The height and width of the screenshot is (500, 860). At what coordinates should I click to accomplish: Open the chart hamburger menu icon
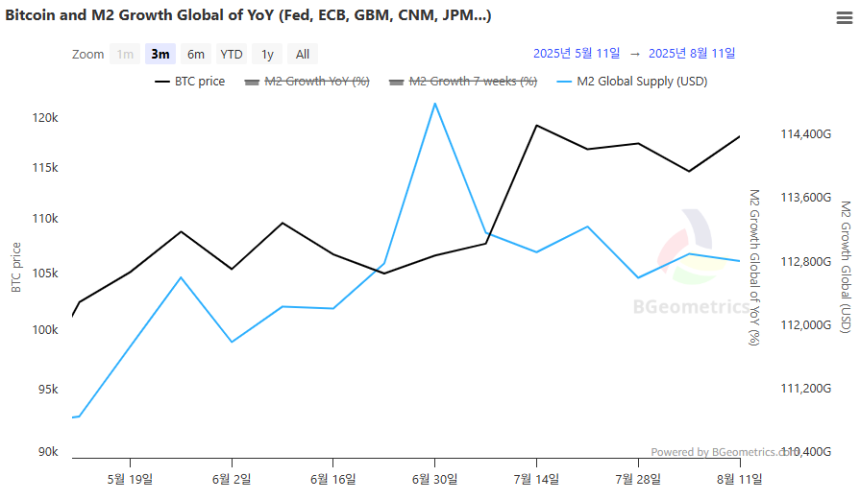click(844, 18)
